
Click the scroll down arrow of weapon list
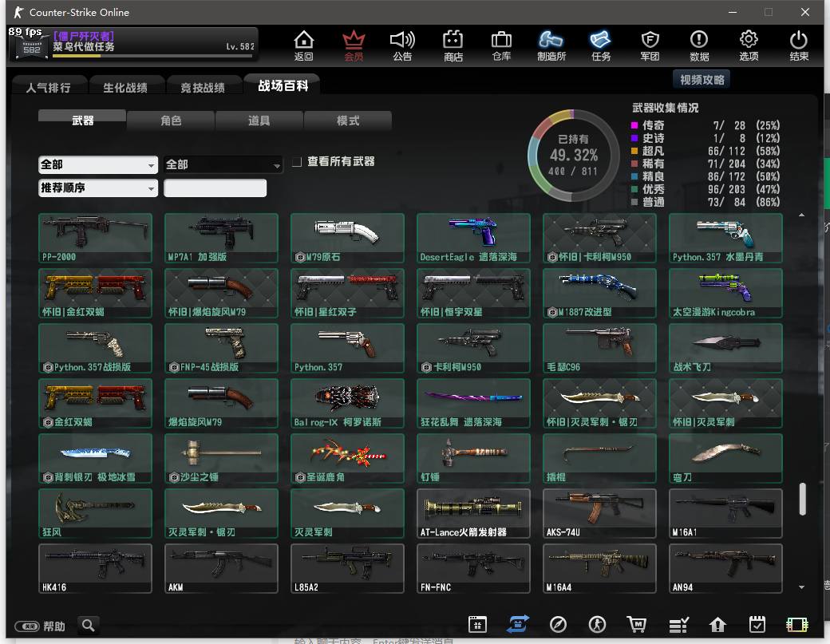801,587
